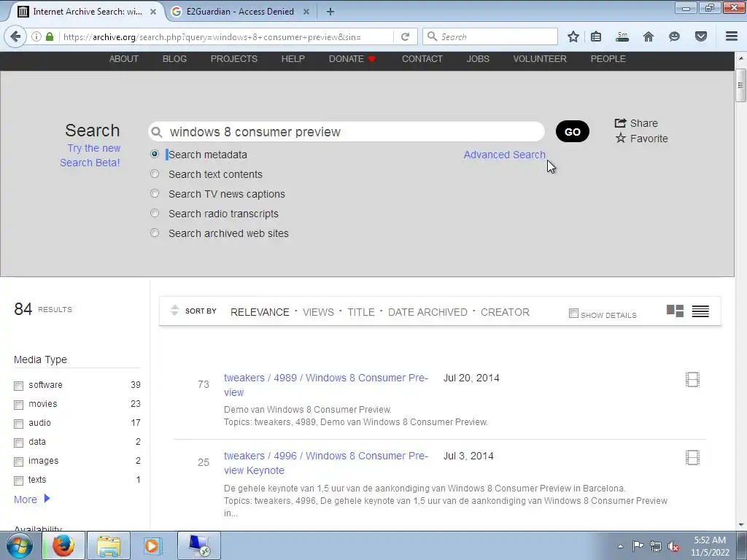747x560 pixels.
Task: Open the VOLUNTEER nav menu item
Action: [x=540, y=59]
